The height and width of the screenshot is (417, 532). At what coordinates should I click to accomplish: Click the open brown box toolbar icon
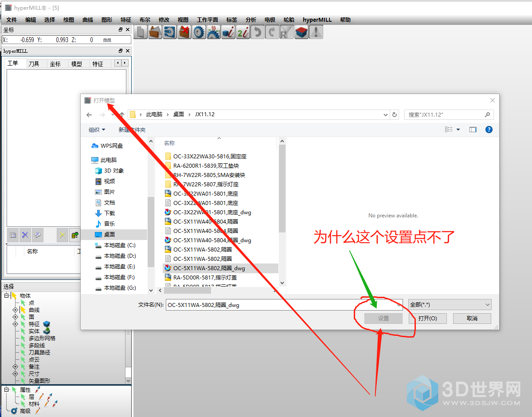[155, 32]
